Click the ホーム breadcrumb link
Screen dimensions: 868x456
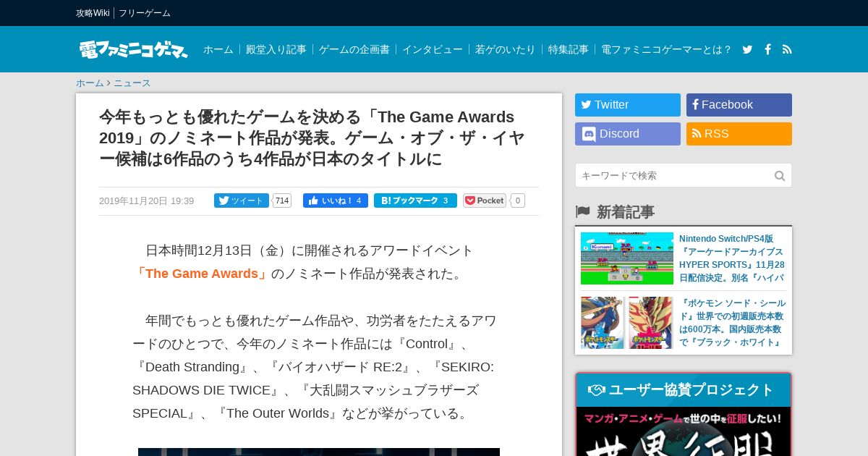coord(90,83)
